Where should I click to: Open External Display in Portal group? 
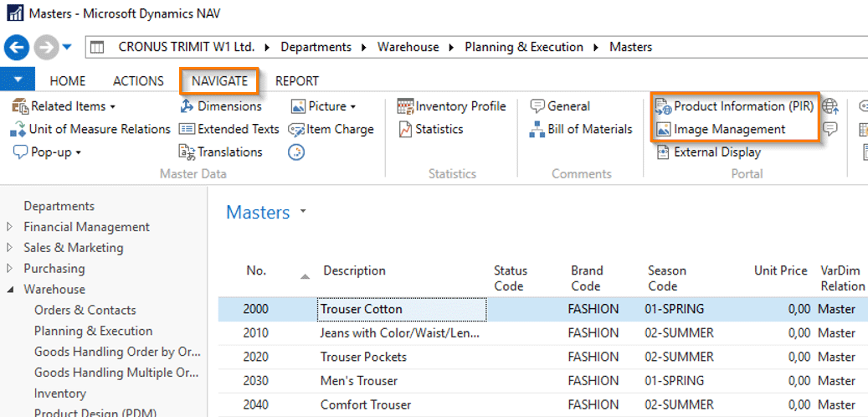click(x=709, y=152)
